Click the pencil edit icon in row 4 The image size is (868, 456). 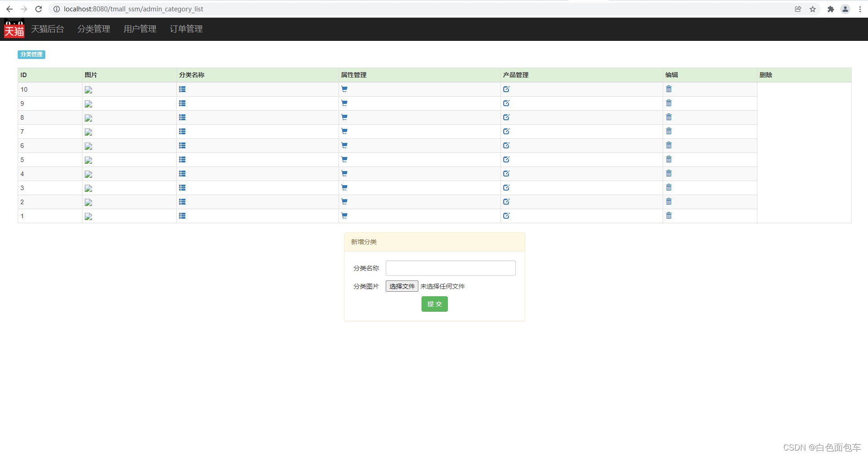506,174
